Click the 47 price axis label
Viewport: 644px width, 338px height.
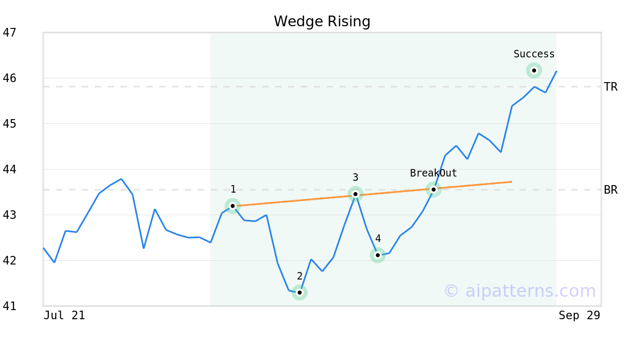pos(10,33)
